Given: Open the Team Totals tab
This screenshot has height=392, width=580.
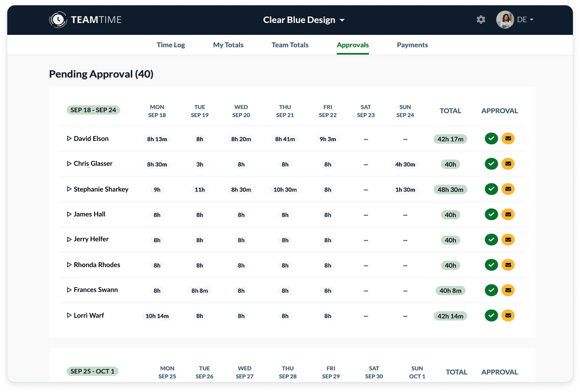Looking at the screenshot, I should click(x=290, y=45).
